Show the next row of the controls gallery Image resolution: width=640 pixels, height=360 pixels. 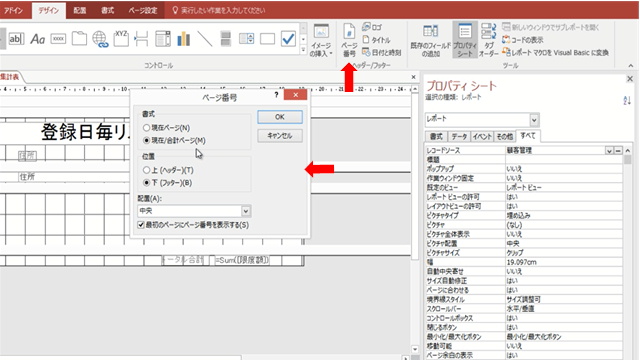click(x=303, y=40)
